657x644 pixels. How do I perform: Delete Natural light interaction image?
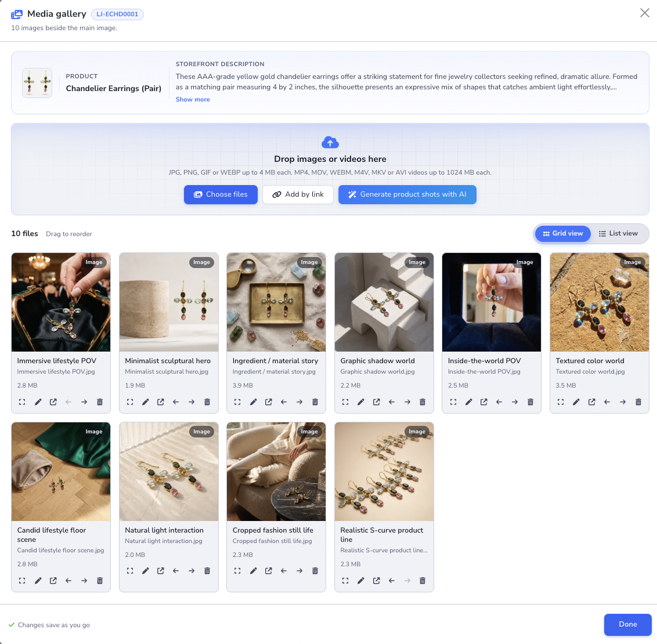(207, 571)
